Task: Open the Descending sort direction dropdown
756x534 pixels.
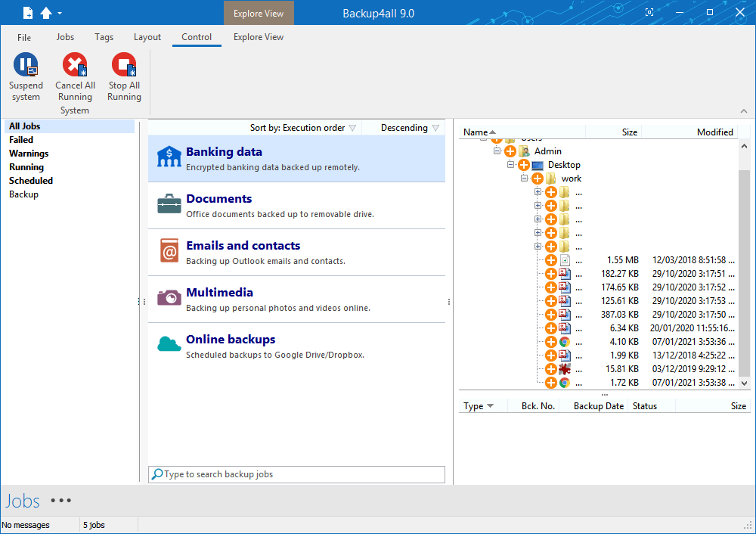Action: [404, 128]
